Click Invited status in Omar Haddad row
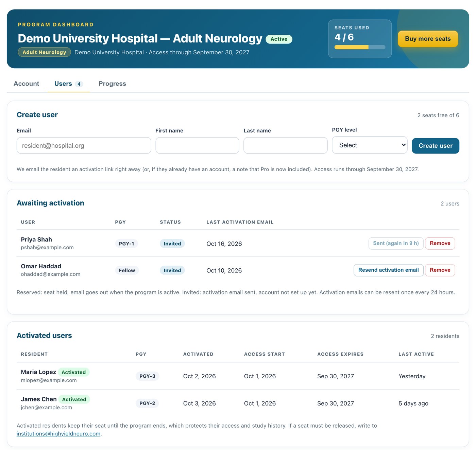 click(x=172, y=270)
